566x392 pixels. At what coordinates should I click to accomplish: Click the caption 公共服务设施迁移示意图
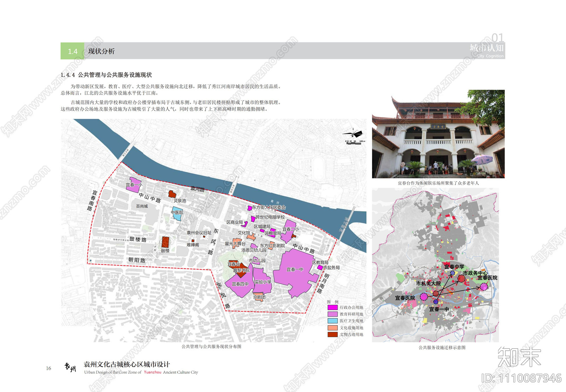click(442, 347)
